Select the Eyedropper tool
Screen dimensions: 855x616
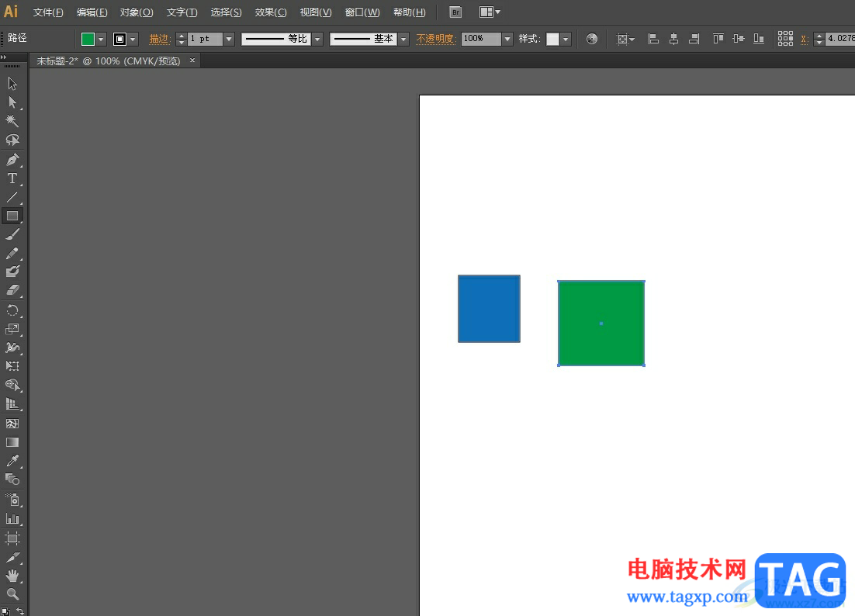(x=12, y=461)
